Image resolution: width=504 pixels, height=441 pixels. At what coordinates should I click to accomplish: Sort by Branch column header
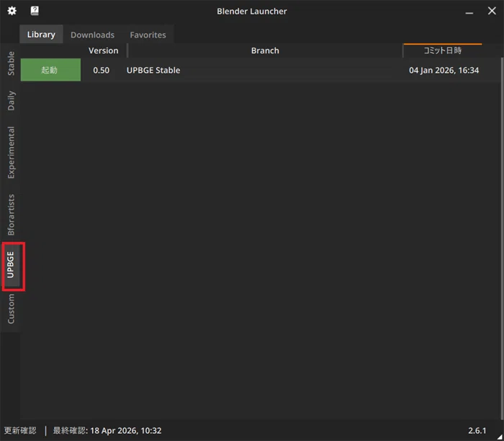coord(265,50)
